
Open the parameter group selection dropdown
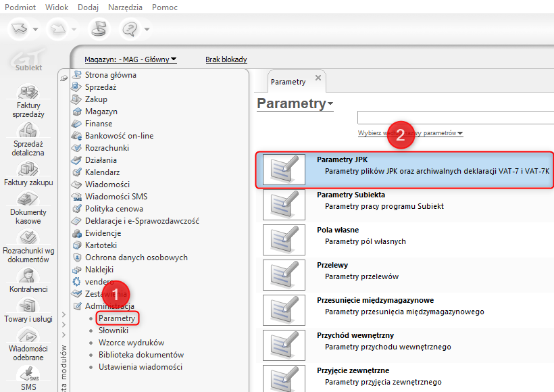(x=410, y=133)
